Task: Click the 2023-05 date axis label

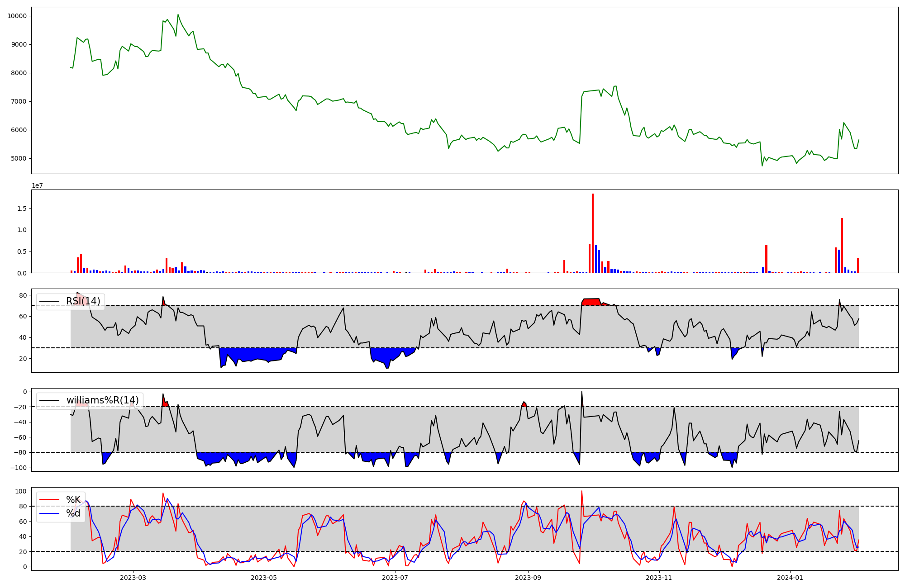Action: pyautogui.click(x=263, y=578)
